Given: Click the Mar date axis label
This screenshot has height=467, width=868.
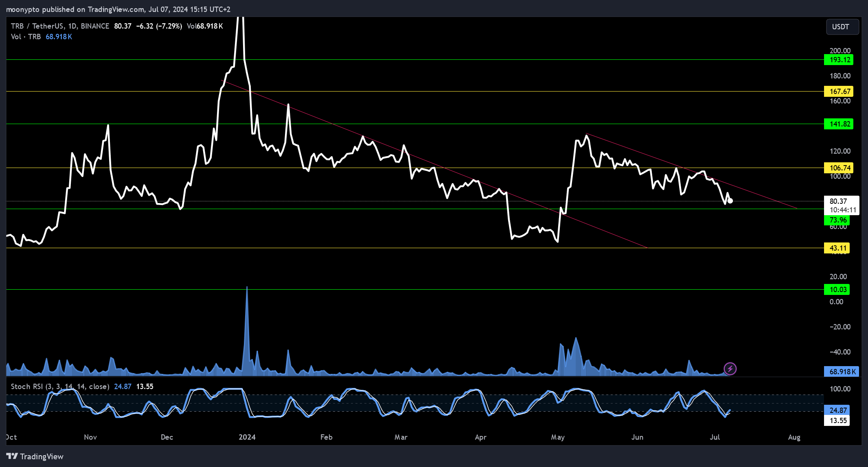Looking at the screenshot, I should 401,437.
